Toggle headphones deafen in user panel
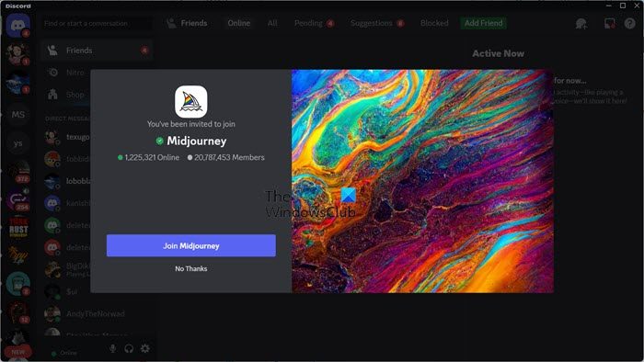644x362 pixels. click(129, 348)
